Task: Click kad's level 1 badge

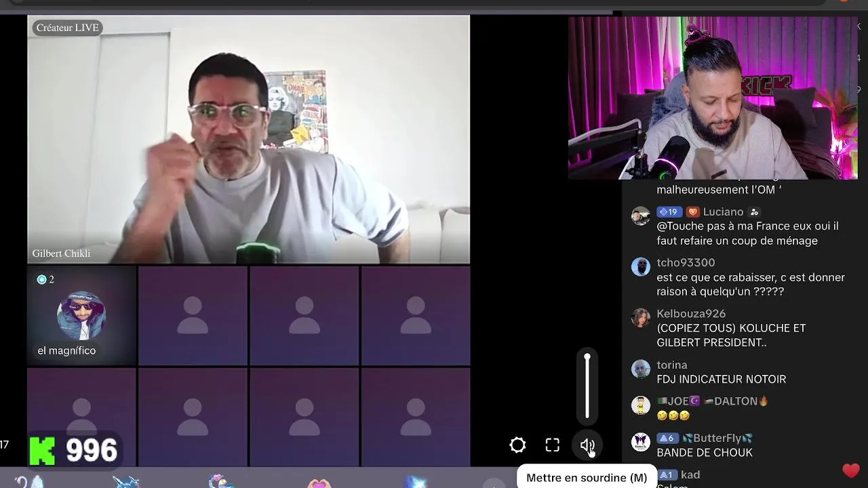Action: pos(667,474)
